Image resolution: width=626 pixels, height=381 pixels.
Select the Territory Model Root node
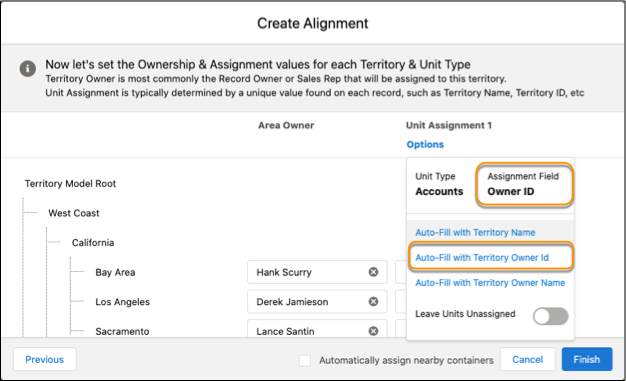pyautogui.click(x=70, y=184)
